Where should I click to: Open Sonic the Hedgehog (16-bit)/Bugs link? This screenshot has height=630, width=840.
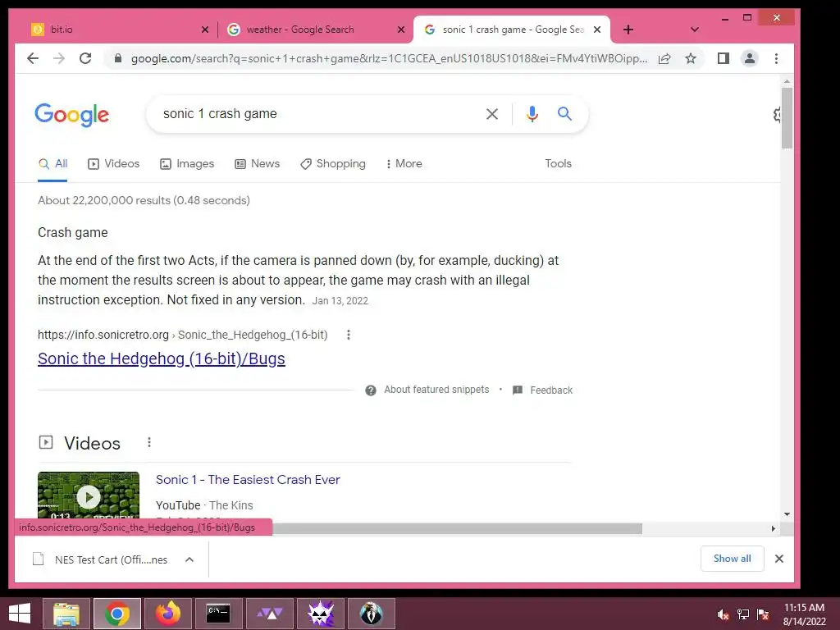pyautogui.click(x=162, y=358)
